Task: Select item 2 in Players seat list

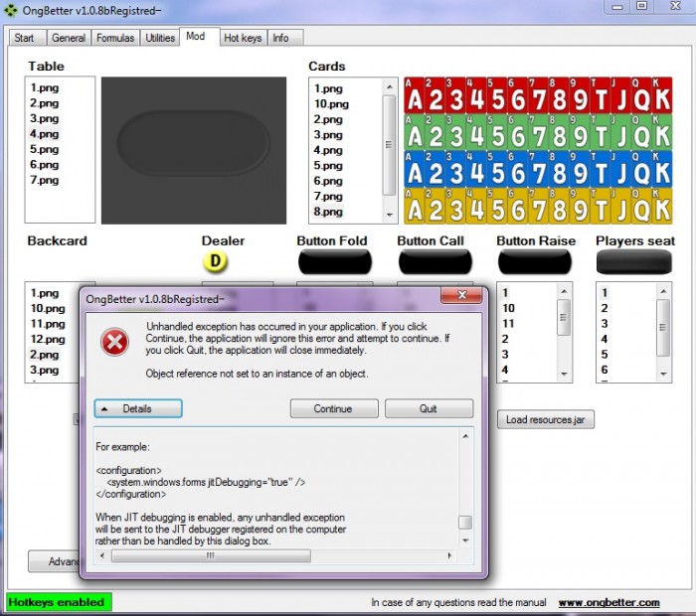Action: click(605, 308)
